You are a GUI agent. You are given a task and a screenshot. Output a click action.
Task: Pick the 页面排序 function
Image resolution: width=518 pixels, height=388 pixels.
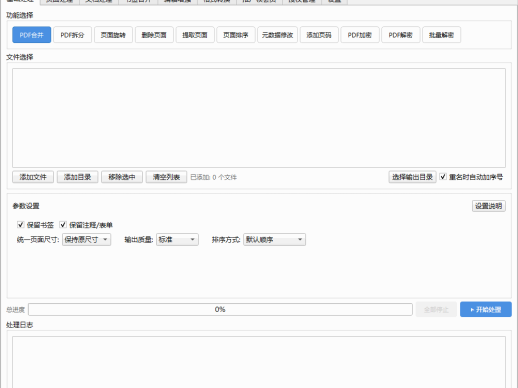(x=236, y=35)
